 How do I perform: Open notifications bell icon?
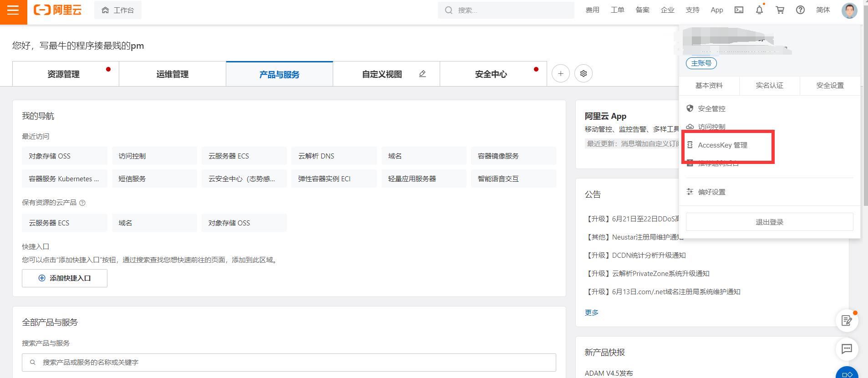tap(759, 10)
